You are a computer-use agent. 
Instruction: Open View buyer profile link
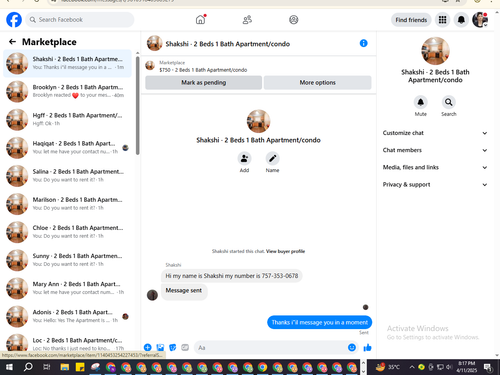point(285,251)
